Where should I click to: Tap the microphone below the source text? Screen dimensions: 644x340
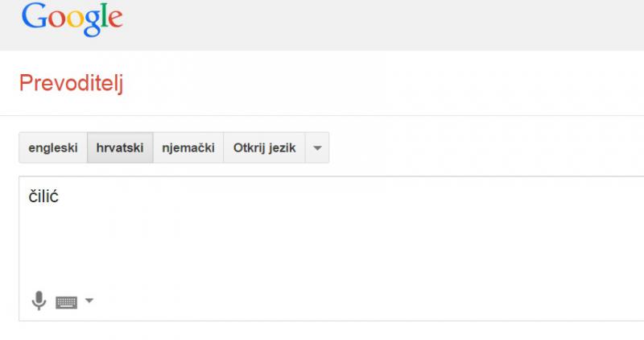[38, 301]
